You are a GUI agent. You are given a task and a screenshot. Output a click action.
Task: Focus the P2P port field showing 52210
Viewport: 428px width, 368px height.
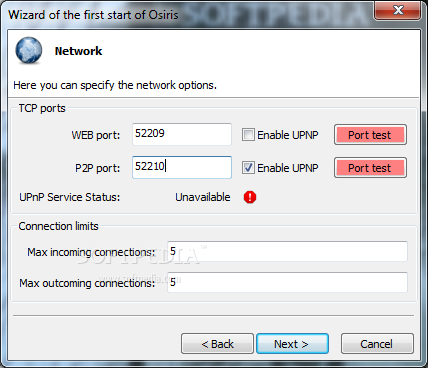tap(182, 167)
